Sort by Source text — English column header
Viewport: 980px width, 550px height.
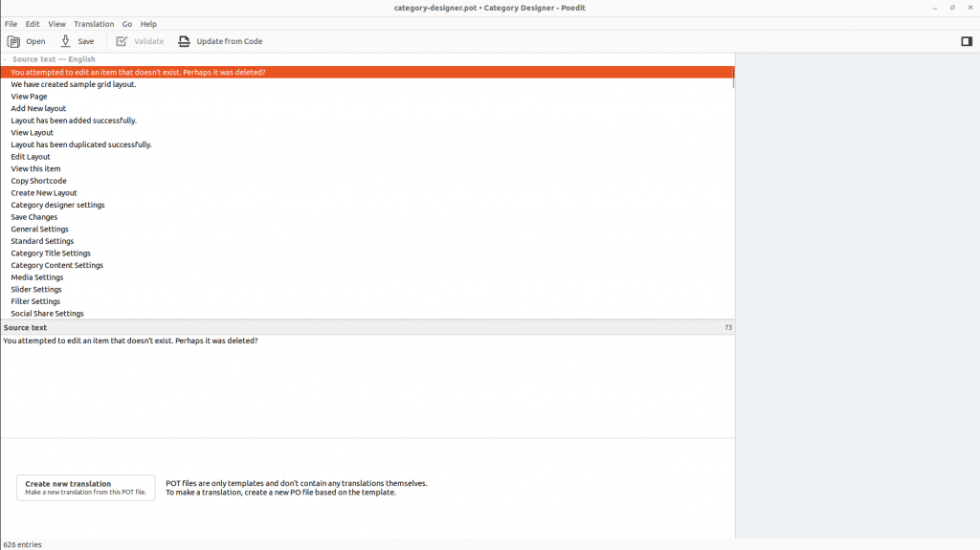pyautogui.click(x=54, y=59)
